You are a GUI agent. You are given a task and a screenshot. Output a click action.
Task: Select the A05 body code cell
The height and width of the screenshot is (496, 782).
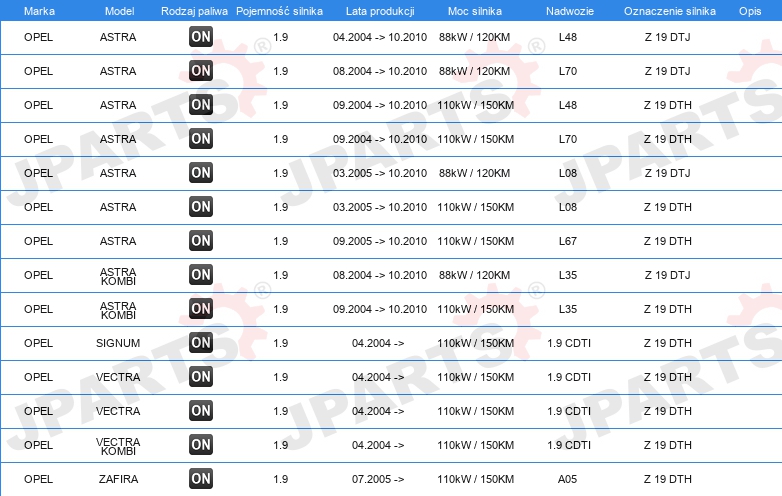click(568, 479)
